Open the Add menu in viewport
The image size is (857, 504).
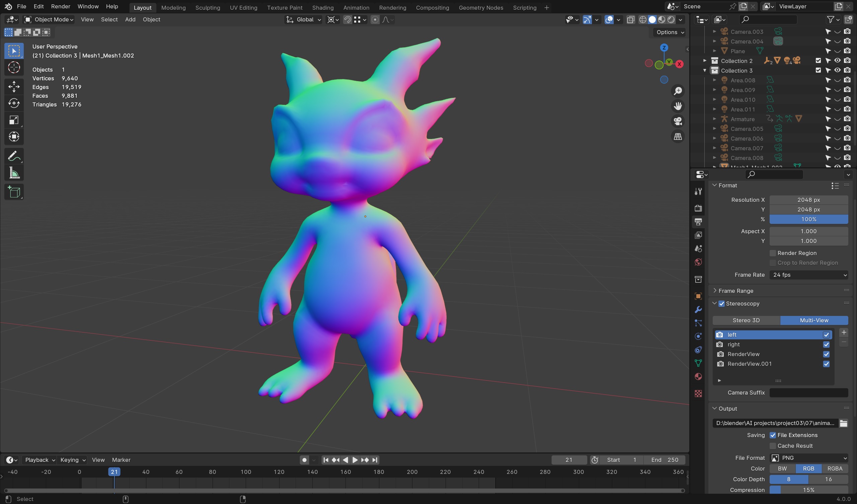tap(130, 20)
